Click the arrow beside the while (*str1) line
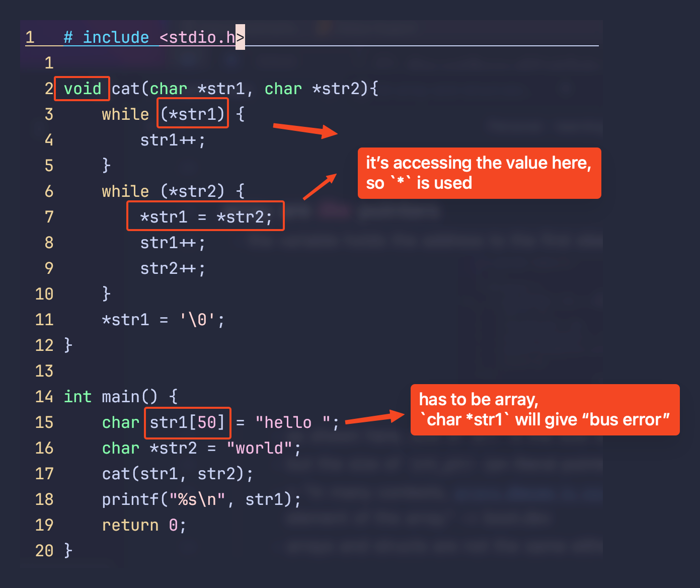This screenshot has height=588, width=700. click(x=305, y=129)
